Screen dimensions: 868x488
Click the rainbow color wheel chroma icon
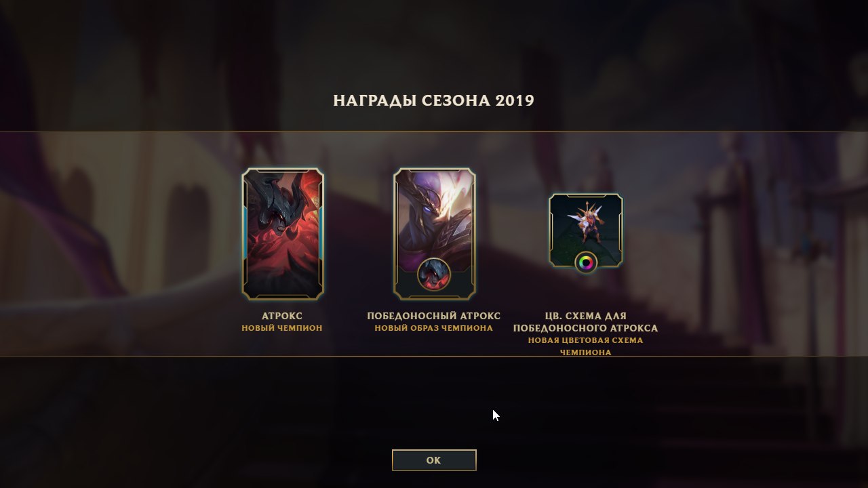(x=586, y=262)
